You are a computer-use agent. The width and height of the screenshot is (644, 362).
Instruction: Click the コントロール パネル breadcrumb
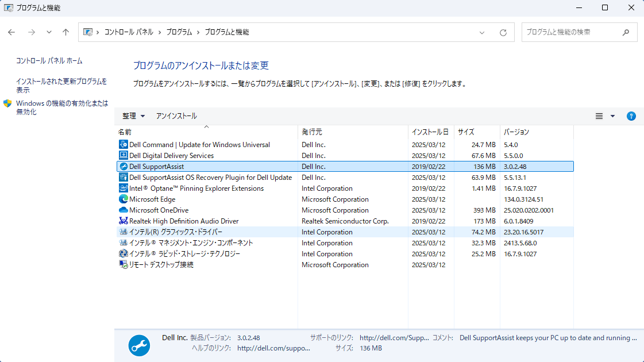[x=129, y=32]
